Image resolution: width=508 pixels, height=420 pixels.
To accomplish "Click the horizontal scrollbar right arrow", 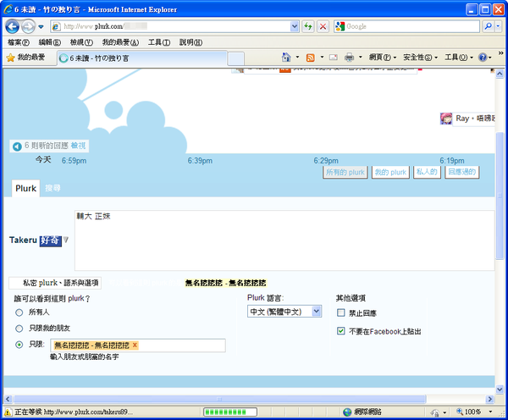I will [x=490, y=399].
